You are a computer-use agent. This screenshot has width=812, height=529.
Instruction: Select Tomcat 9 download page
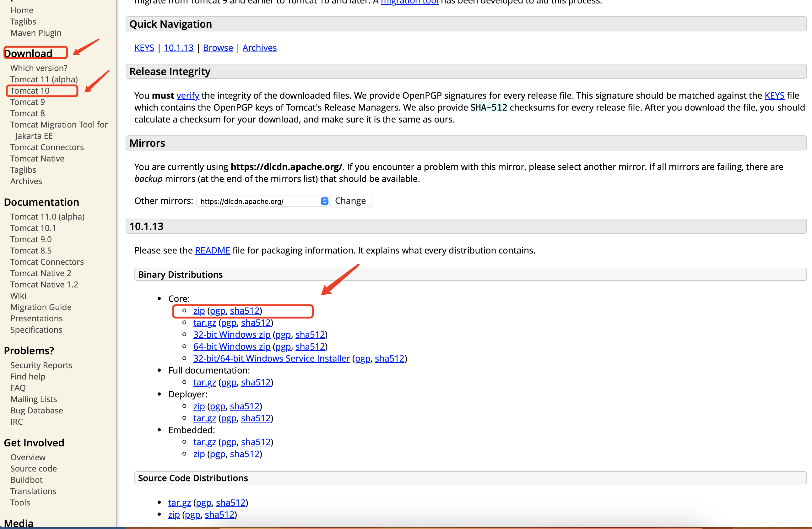28,102
